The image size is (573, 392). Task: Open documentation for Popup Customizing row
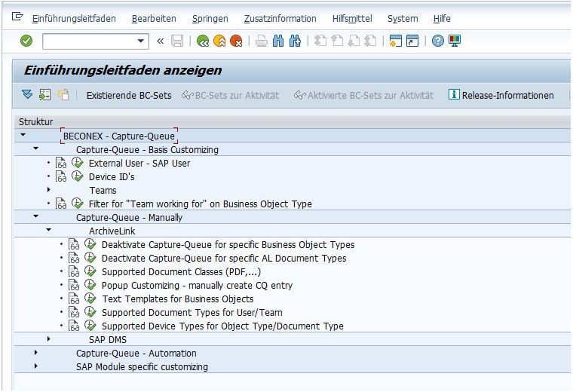(74, 285)
